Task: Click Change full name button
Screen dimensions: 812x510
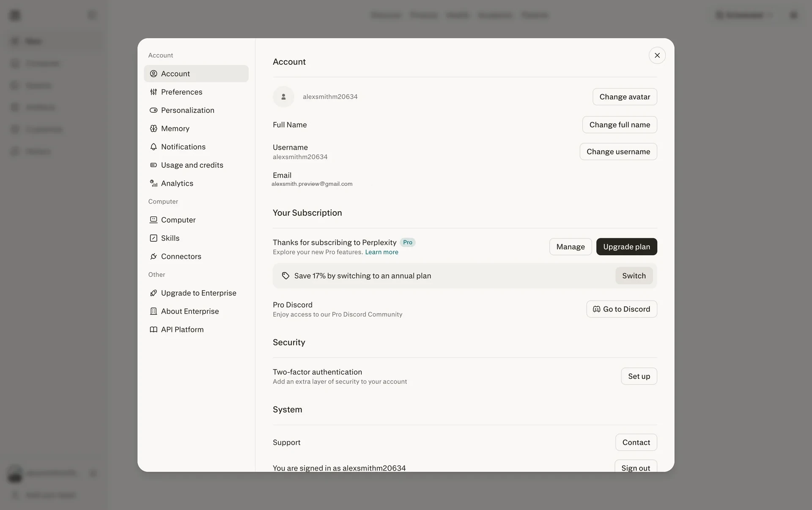Action: pos(620,124)
